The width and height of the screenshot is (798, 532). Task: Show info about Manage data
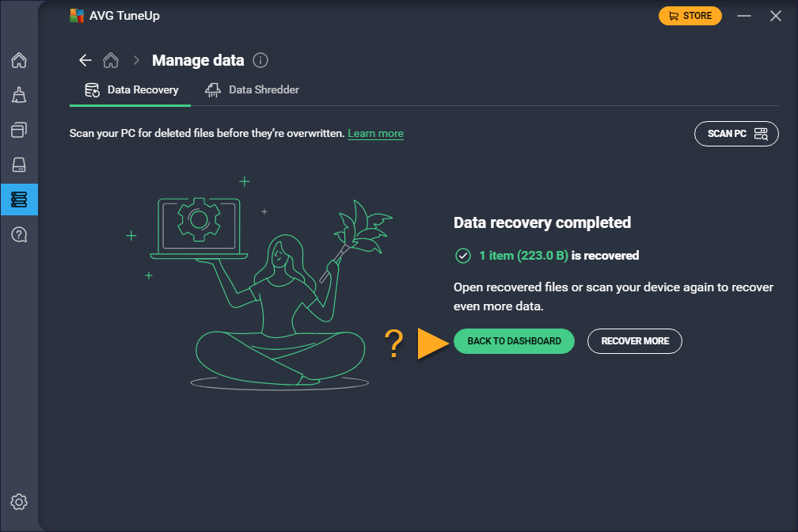pos(260,60)
